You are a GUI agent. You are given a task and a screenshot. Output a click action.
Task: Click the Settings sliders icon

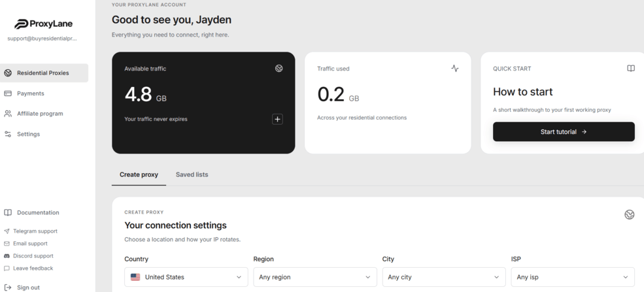8,134
